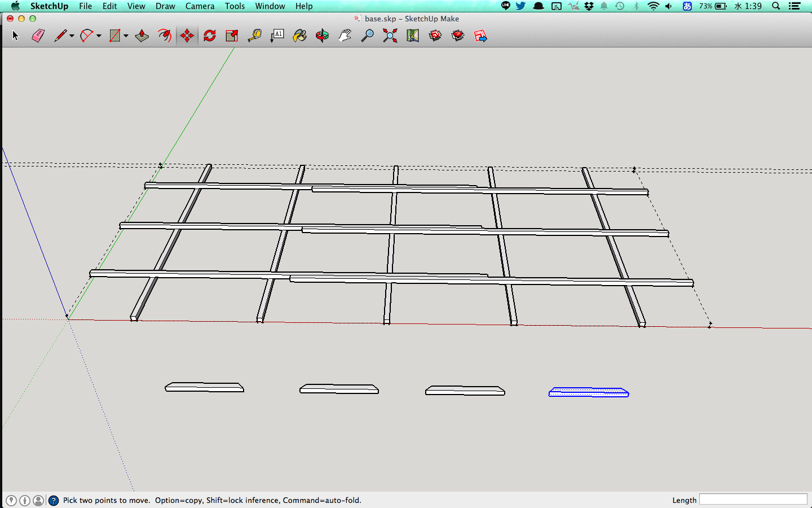Click the Length measurement input field

coord(753,500)
